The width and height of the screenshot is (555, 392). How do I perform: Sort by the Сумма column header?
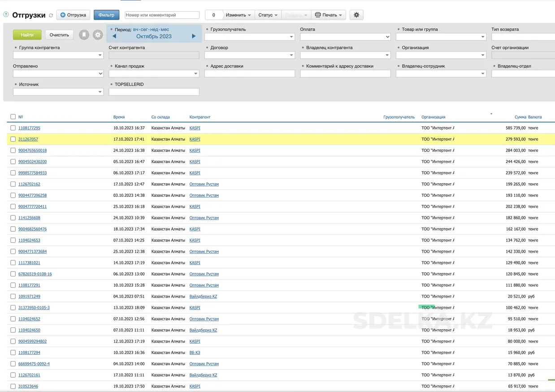click(520, 117)
